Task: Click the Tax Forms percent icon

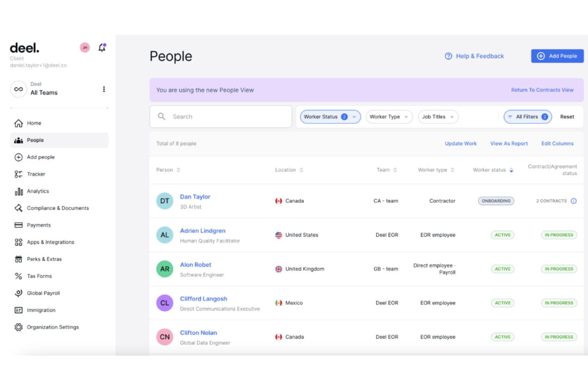Action: [18, 276]
